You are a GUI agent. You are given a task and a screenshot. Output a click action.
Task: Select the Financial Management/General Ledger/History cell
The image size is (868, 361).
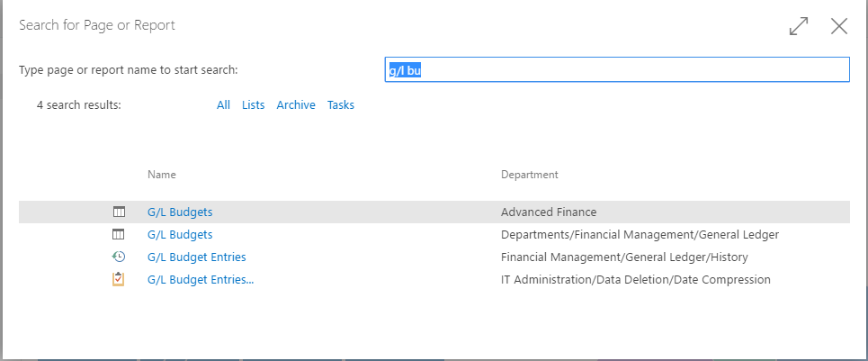click(624, 257)
